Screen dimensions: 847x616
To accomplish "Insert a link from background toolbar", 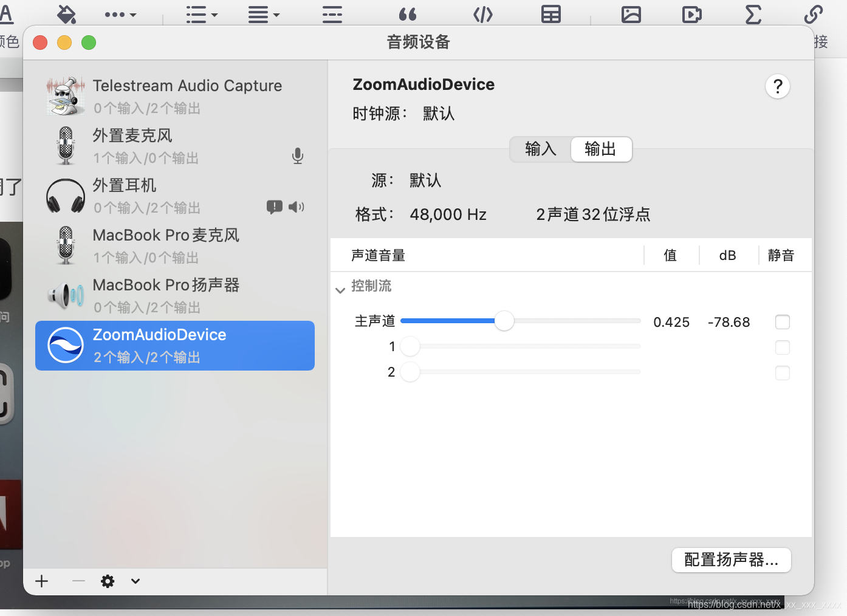I will click(x=814, y=15).
